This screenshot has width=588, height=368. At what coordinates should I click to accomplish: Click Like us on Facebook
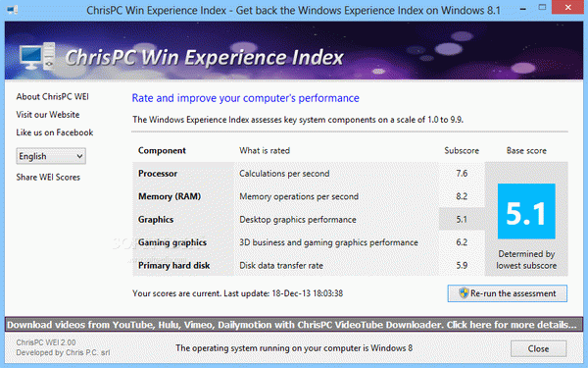pos(54,132)
